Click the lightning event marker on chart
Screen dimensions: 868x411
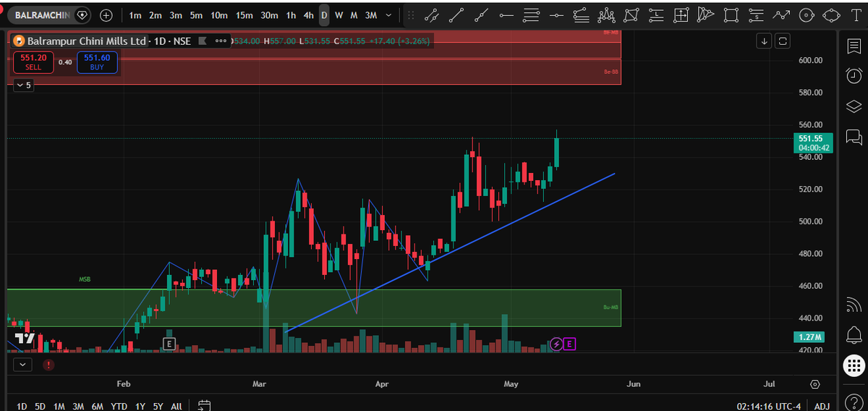[556, 344]
